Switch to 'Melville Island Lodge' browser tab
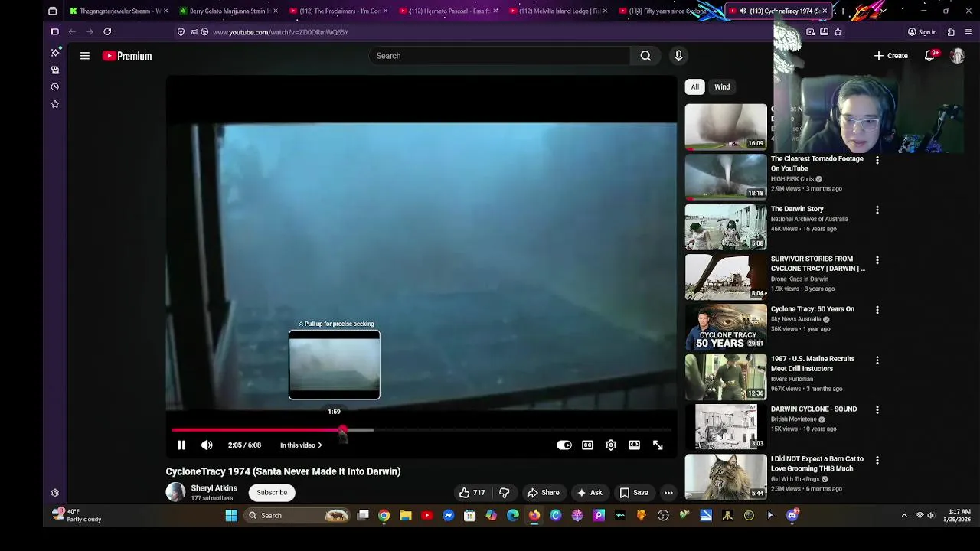 click(557, 11)
